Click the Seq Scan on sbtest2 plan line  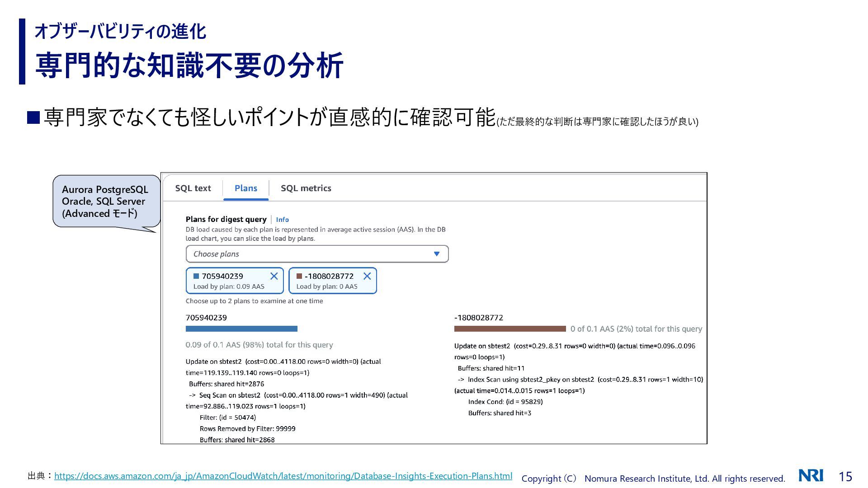tap(231, 395)
